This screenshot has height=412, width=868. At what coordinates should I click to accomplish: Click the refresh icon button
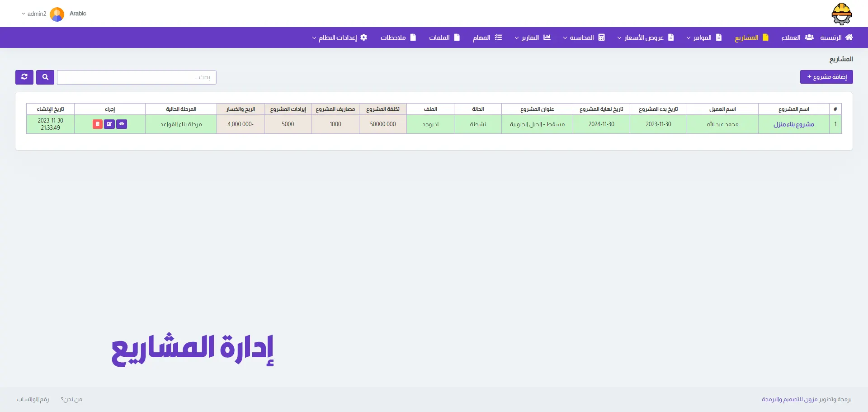click(x=24, y=77)
